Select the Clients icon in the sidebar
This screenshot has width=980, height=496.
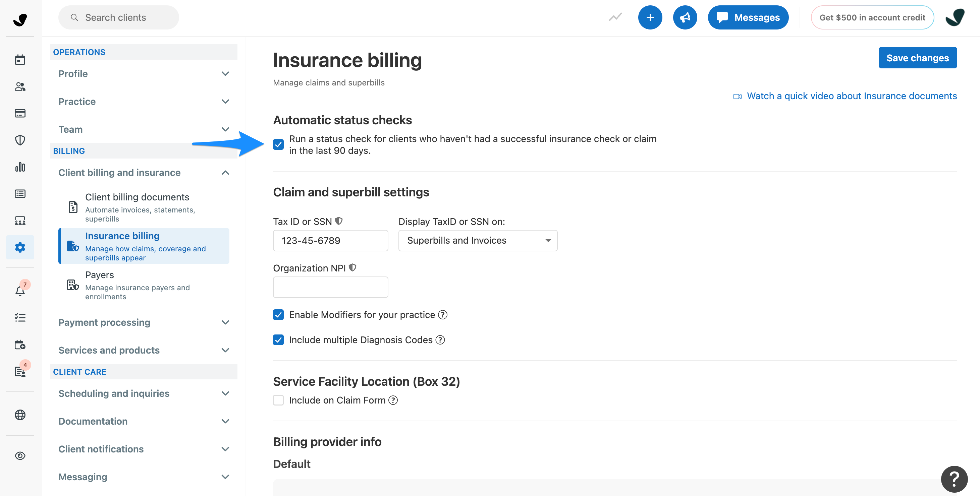20,86
